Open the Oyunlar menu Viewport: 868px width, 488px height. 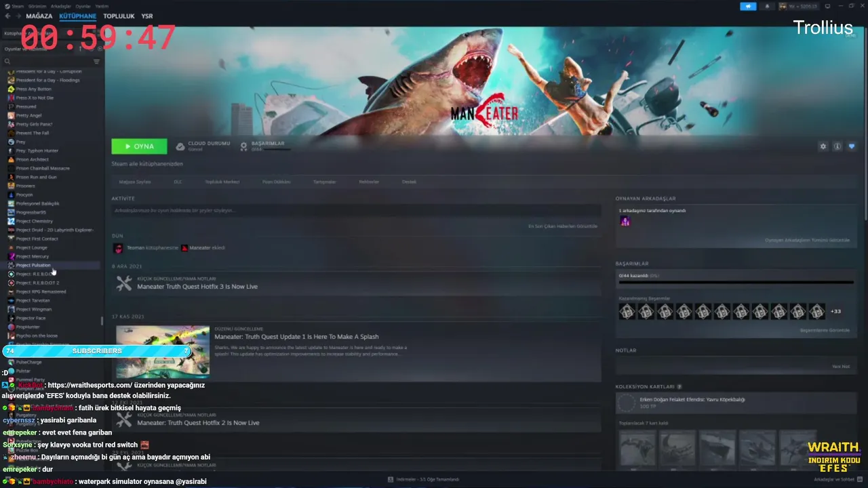[83, 6]
